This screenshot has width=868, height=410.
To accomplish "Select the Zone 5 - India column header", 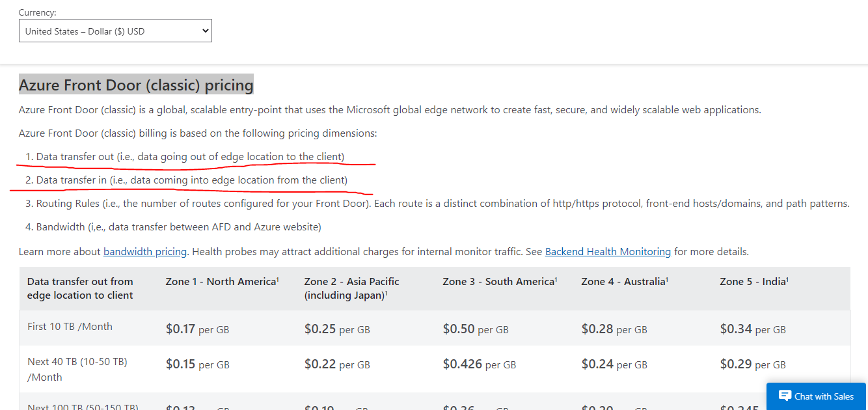I will [x=753, y=281].
